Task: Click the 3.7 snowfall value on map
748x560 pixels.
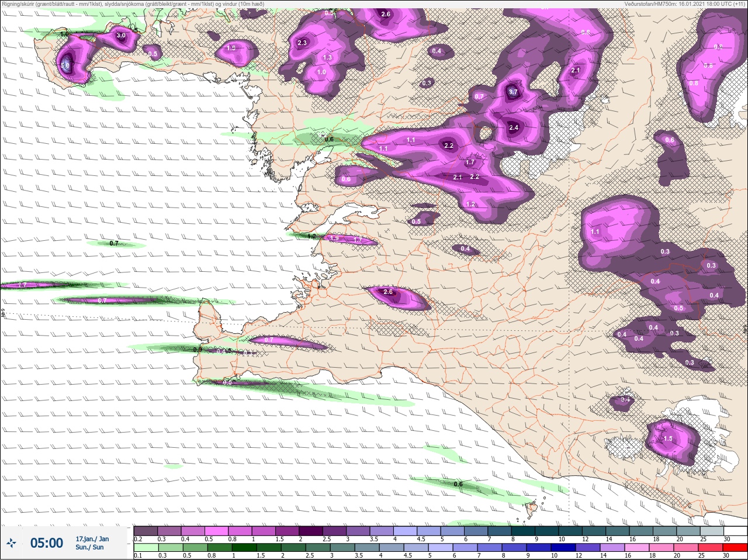Action: click(x=513, y=92)
